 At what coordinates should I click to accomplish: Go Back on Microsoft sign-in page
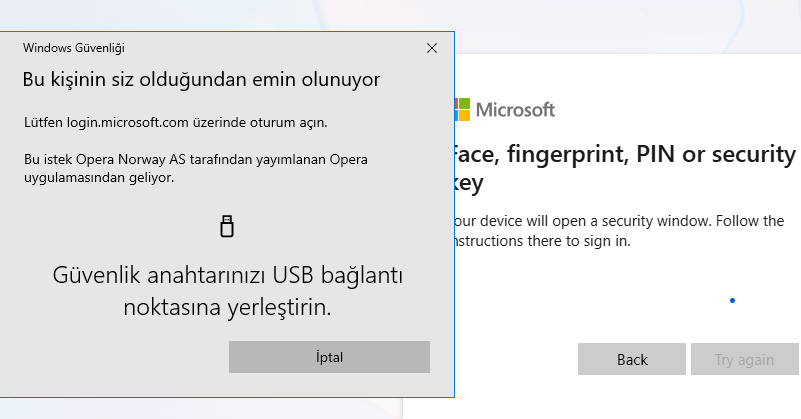632,359
